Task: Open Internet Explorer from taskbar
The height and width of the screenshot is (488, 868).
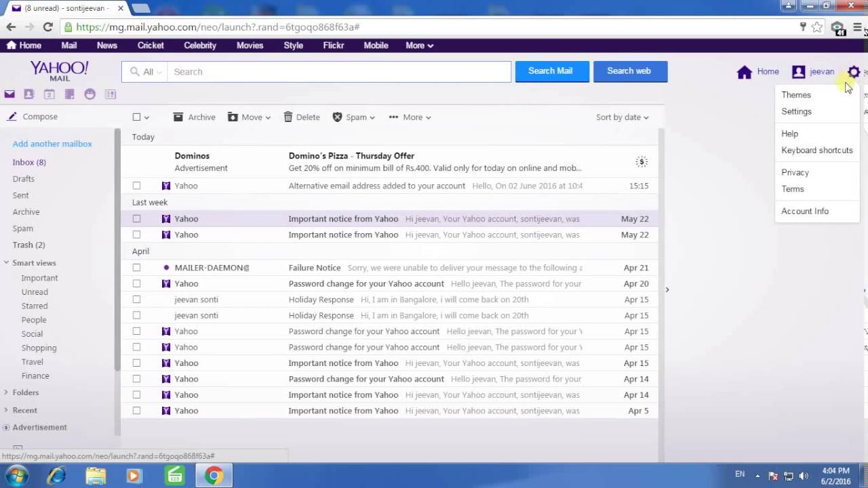Action: pos(56,476)
